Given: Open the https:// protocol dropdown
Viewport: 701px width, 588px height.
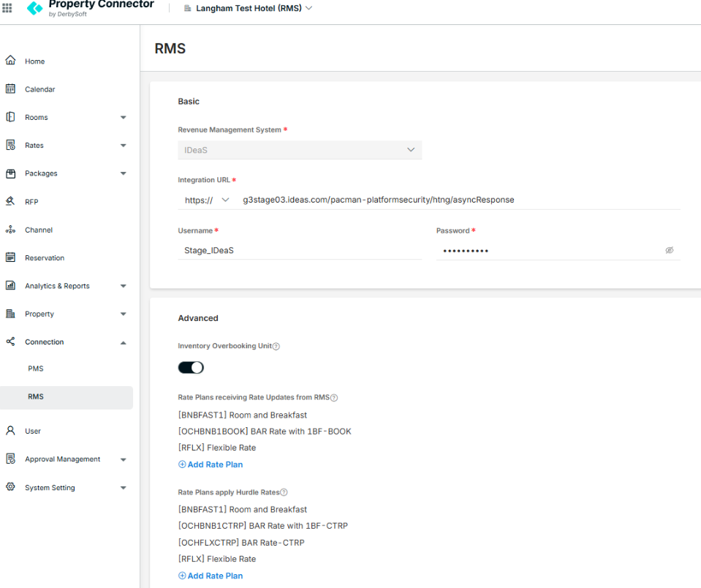Looking at the screenshot, I should 207,200.
